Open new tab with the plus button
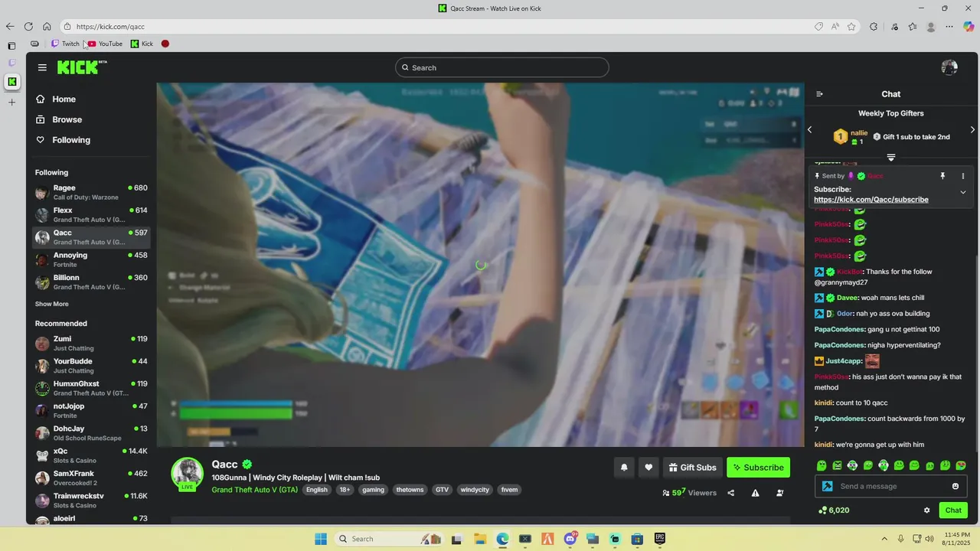Viewport: 980px width, 551px height. [11, 102]
